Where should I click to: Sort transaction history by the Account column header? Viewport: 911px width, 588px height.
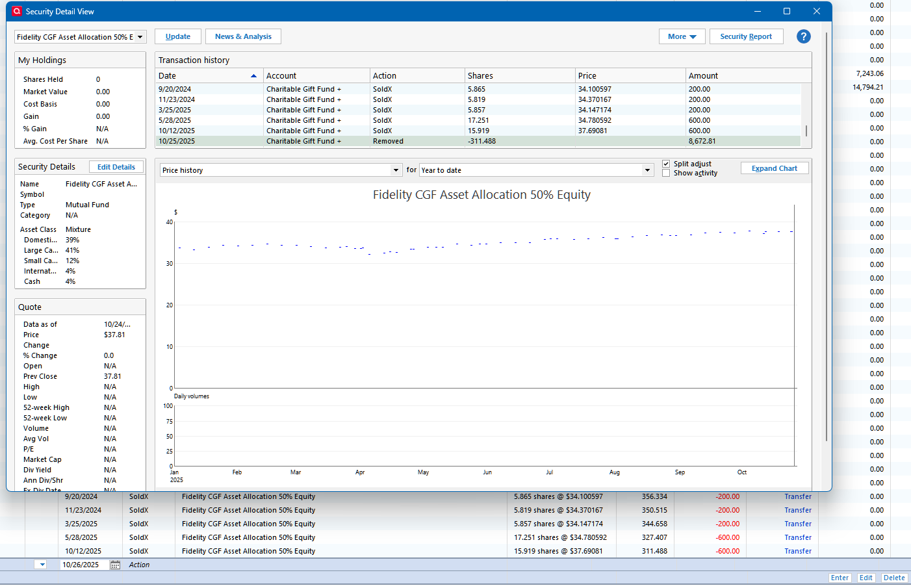point(316,76)
